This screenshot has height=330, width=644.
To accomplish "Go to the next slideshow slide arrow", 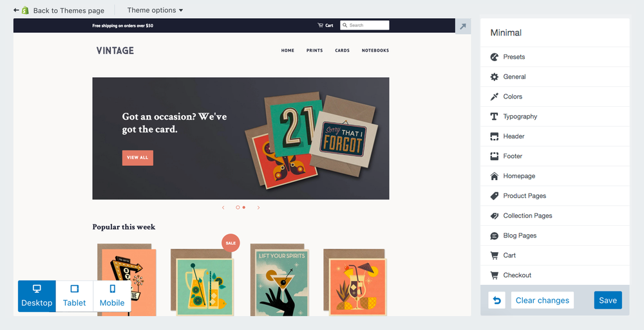I will (x=258, y=208).
